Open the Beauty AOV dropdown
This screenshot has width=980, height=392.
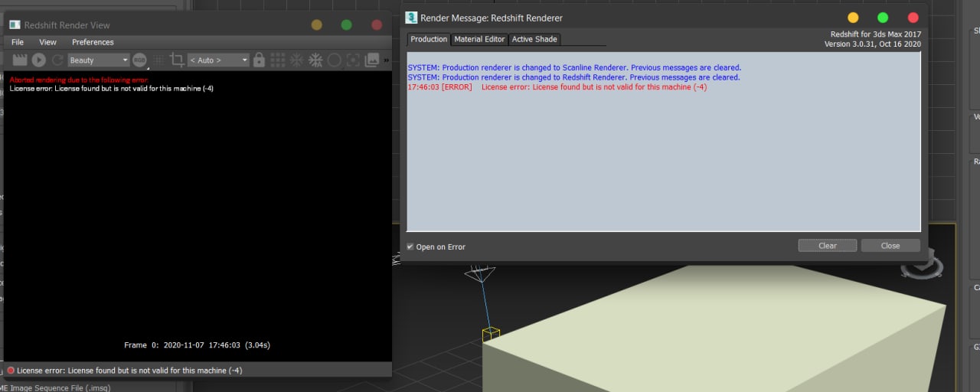click(99, 60)
